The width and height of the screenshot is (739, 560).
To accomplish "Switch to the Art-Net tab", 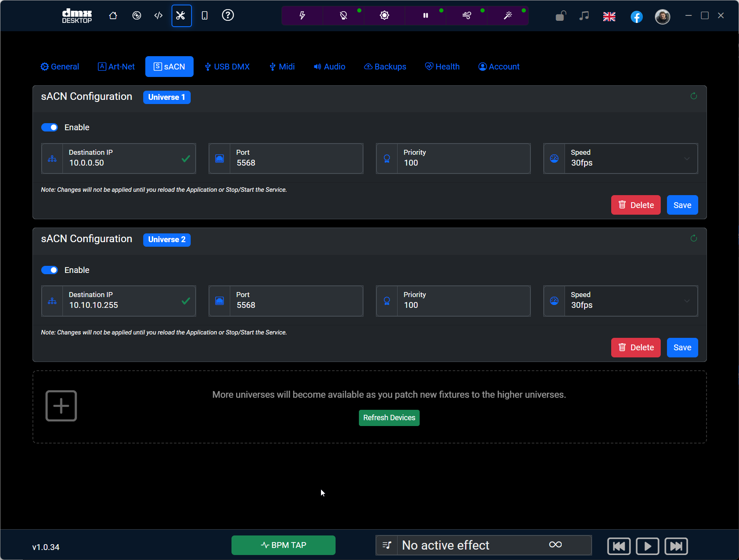I will pyautogui.click(x=116, y=67).
